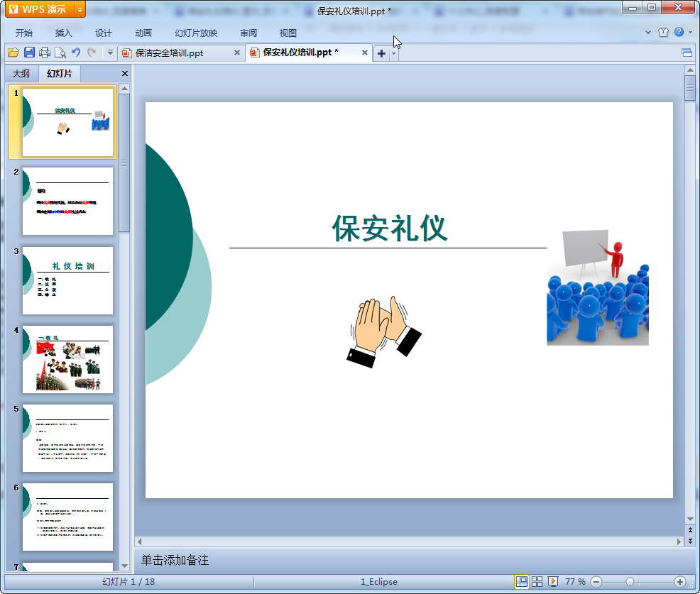Select slide 1 thumbnail
This screenshot has height=594, width=700.
click(68, 122)
